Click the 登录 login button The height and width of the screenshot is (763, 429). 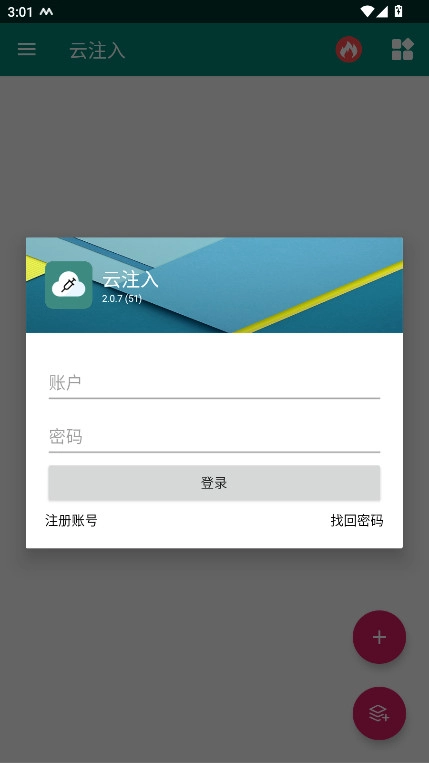point(214,483)
